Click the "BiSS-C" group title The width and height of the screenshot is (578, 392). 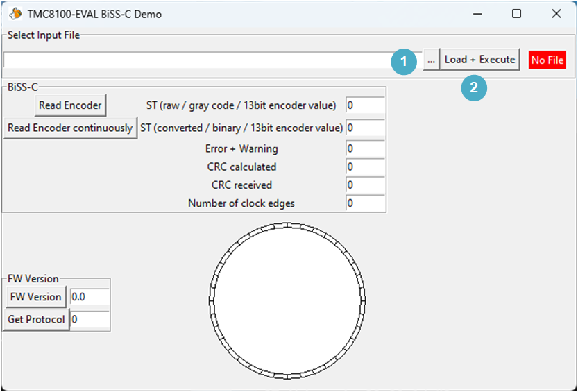pyautogui.click(x=22, y=87)
